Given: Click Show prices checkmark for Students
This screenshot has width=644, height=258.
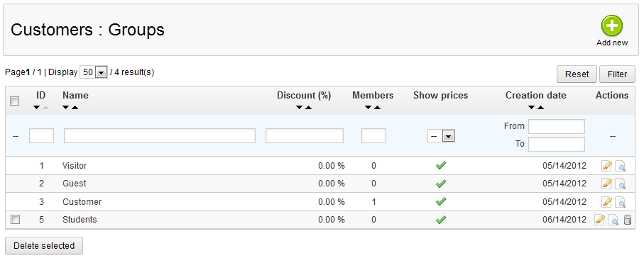Looking at the screenshot, I should (x=441, y=220).
